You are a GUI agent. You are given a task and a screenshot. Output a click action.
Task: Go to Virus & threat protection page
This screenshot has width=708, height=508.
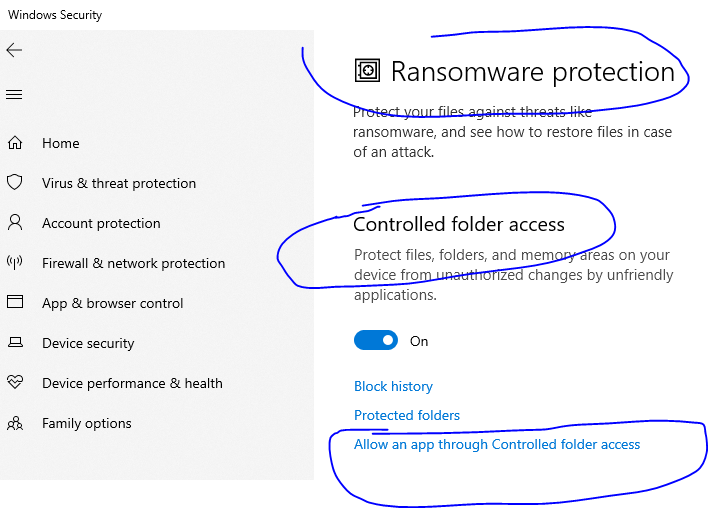tap(119, 183)
